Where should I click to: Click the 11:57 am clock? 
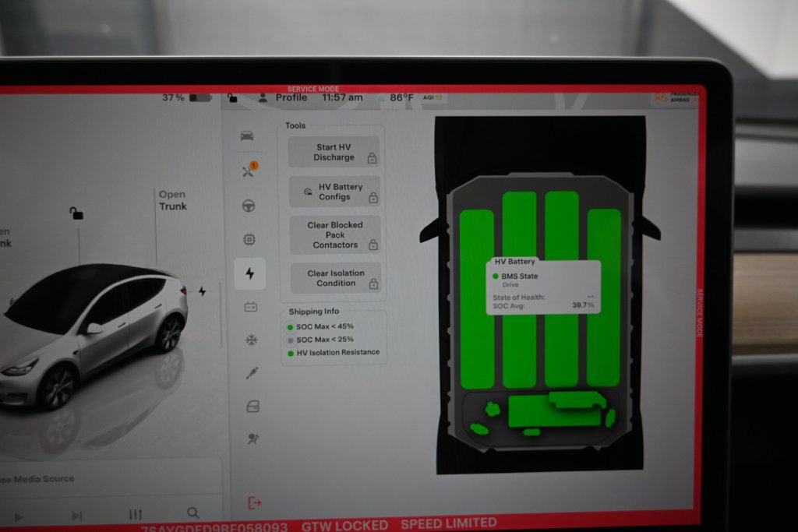[x=343, y=97]
